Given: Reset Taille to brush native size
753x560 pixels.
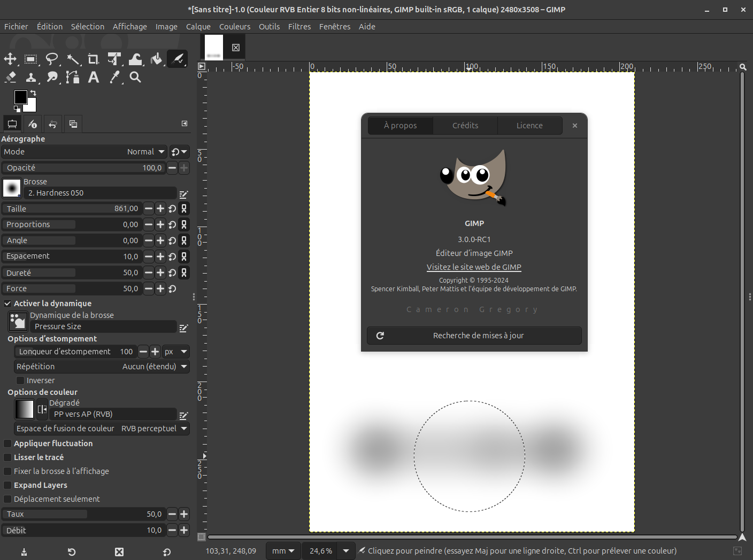Looking at the screenshot, I should [x=172, y=209].
